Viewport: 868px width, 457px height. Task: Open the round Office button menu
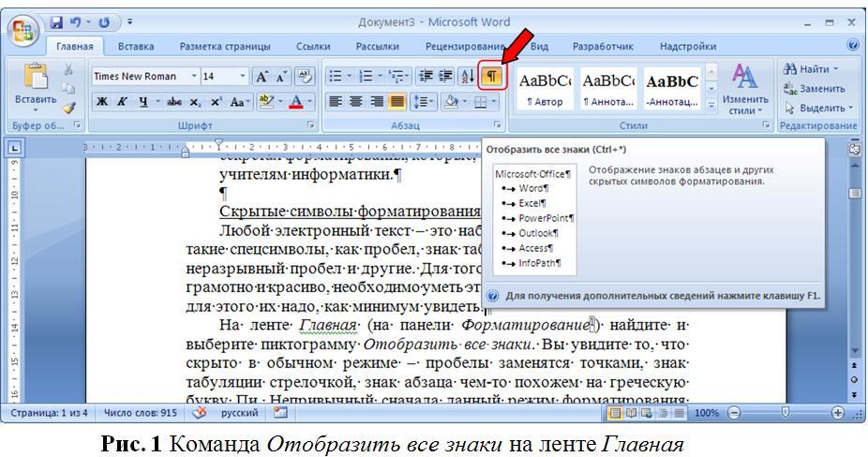22,29
